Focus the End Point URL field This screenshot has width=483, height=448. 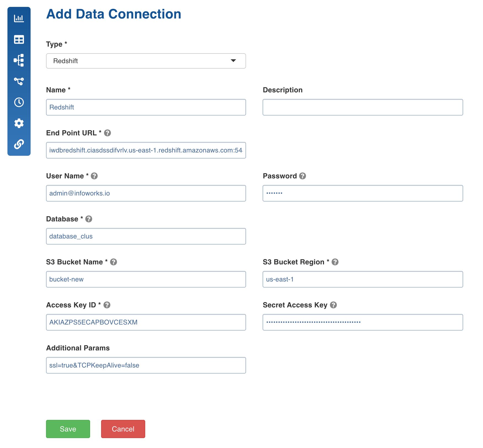tap(146, 150)
